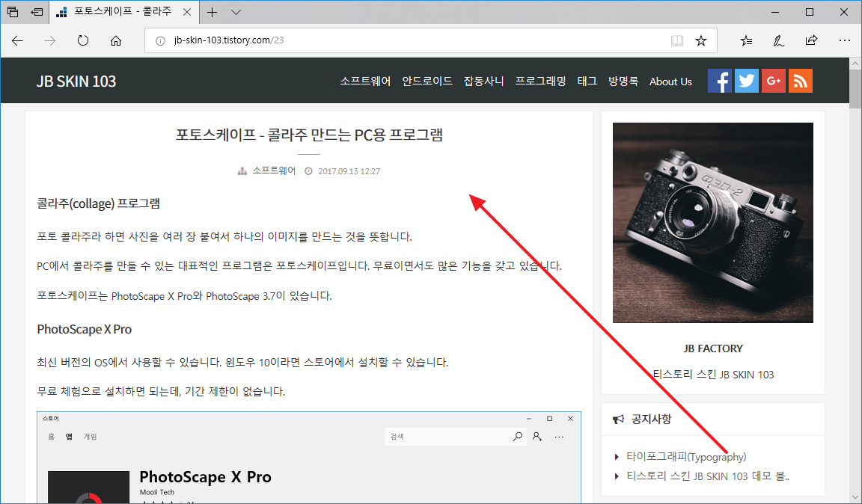Maximize the Edge browser window

tap(809, 12)
